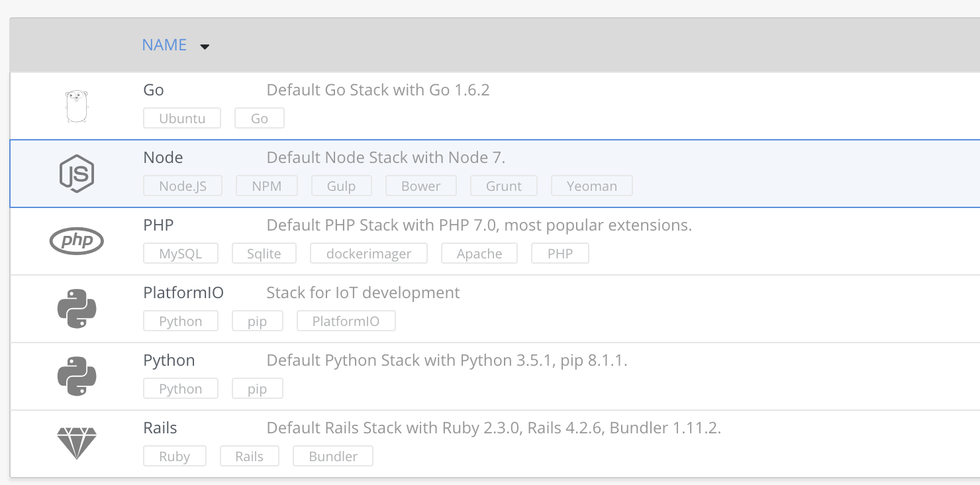Select the Rails stack name
The width and height of the screenshot is (980, 485).
[x=160, y=428]
